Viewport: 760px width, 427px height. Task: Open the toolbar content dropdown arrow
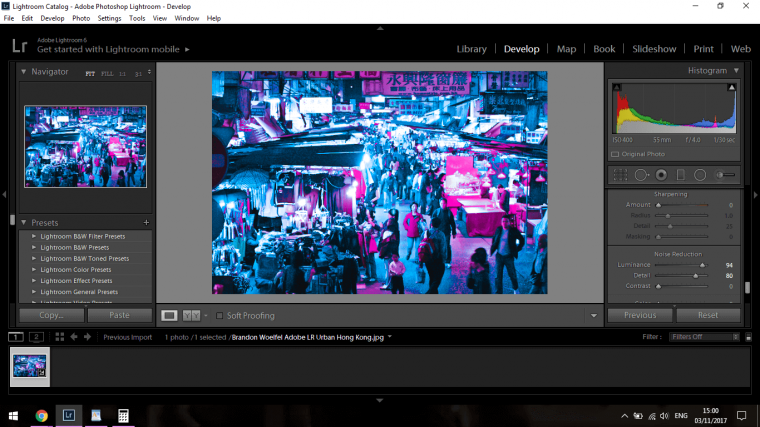tap(594, 316)
